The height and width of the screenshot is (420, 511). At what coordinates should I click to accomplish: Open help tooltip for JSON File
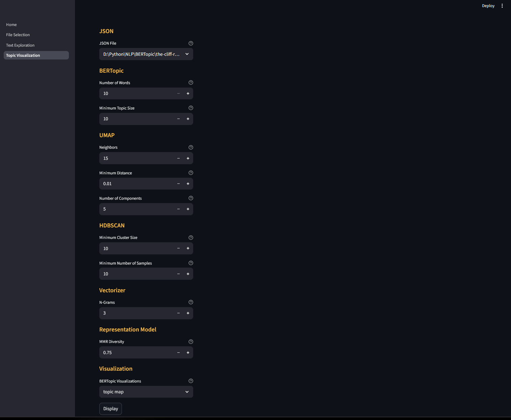pos(191,43)
